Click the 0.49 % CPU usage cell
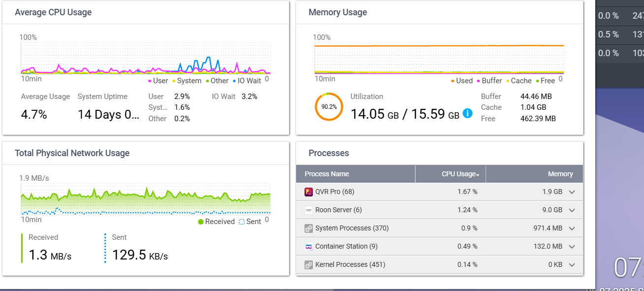This screenshot has width=644, height=291. [467, 246]
